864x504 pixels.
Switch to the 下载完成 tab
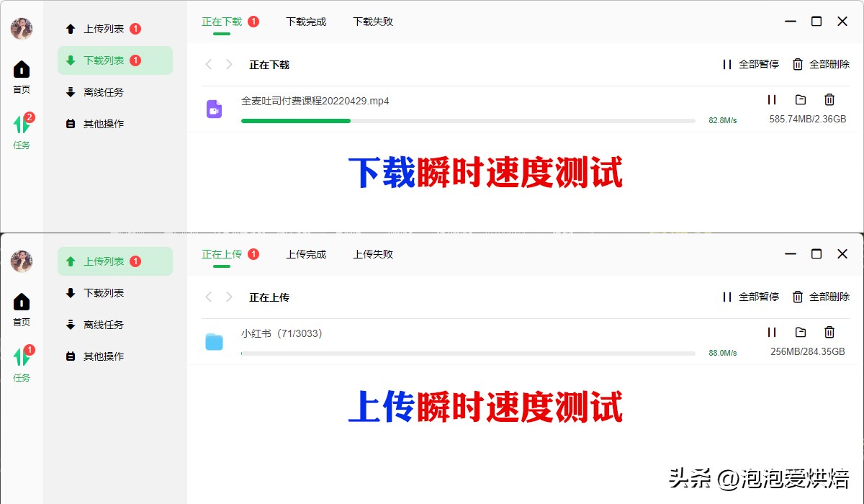305,22
